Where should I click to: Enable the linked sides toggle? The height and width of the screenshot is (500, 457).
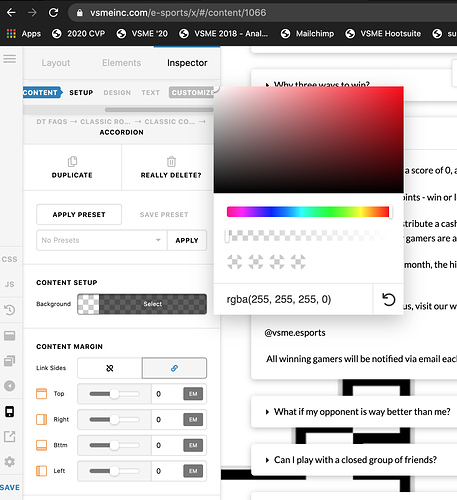pos(174,368)
